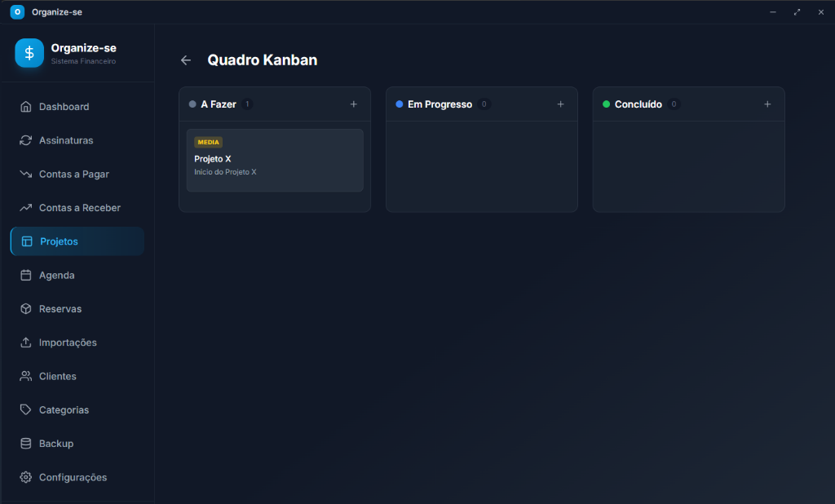Go back using the arrow beside Quadro Kanban

pos(186,60)
